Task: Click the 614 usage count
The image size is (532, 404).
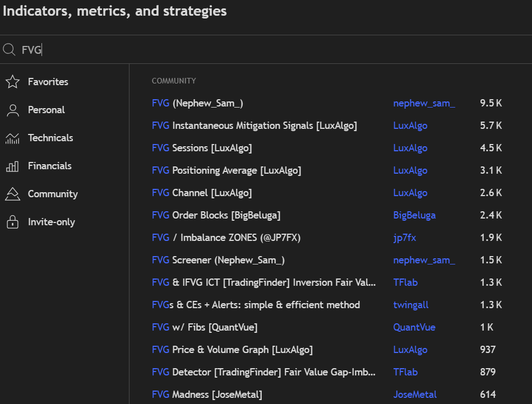Action: (x=488, y=394)
